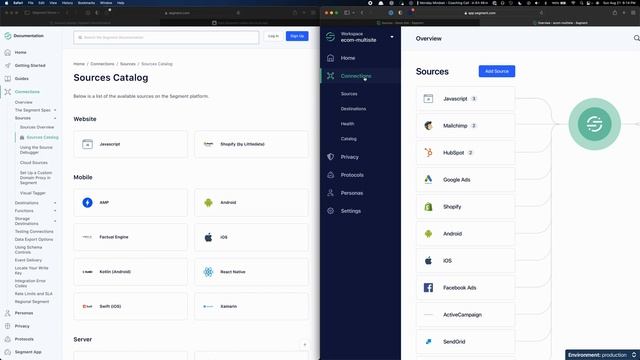Click the Add Source button
Viewport: 640px width, 360px height.
(x=497, y=71)
